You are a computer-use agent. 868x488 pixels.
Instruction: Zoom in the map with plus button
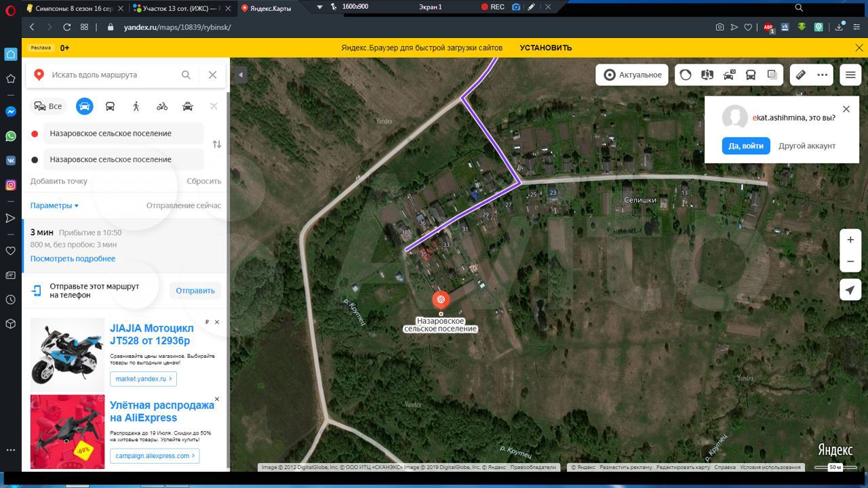tap(850, 239)
